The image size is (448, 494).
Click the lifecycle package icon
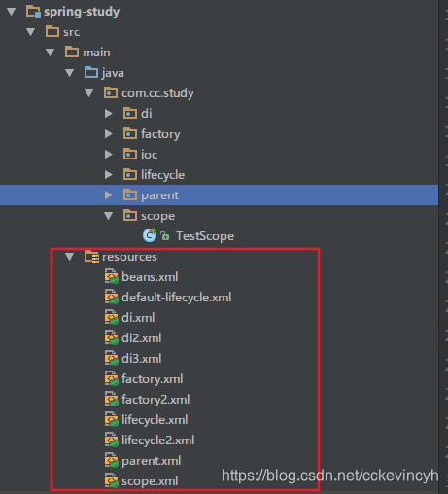pyautogui.click(x=130, y=174)
